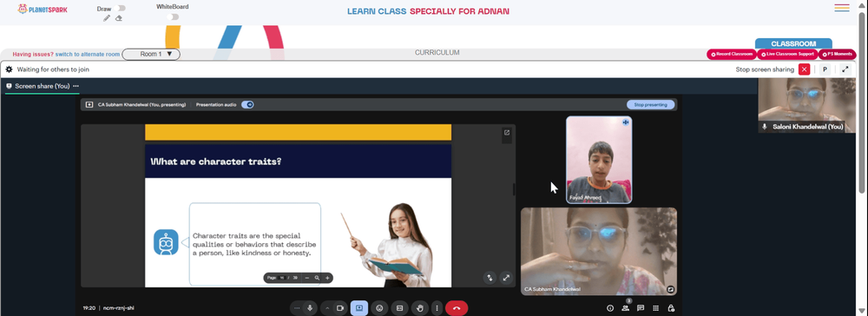Toggle the WhiteBoard switch
868x316 pixels.
coord(174,16)
